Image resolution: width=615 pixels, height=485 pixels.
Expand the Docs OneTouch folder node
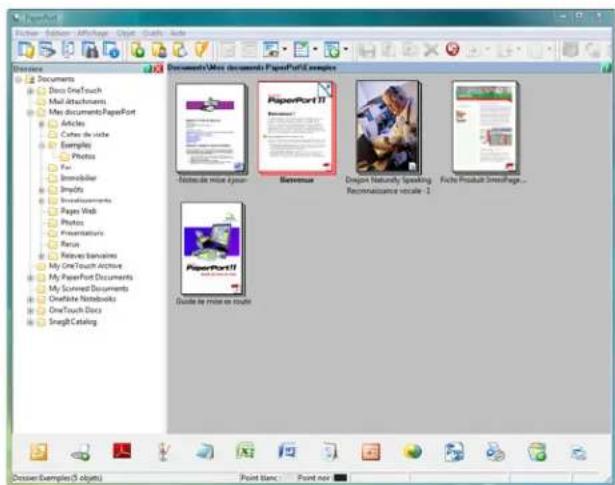coord(30,91)
